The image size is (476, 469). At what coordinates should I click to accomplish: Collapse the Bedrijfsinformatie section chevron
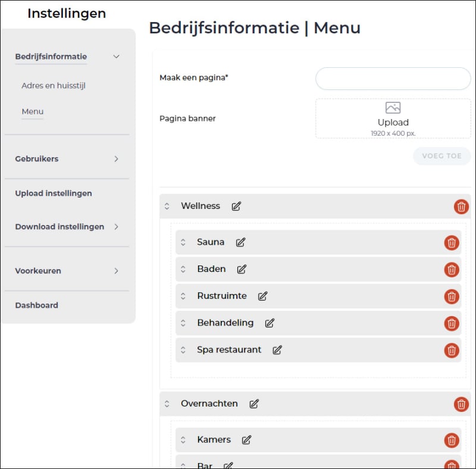116,57
